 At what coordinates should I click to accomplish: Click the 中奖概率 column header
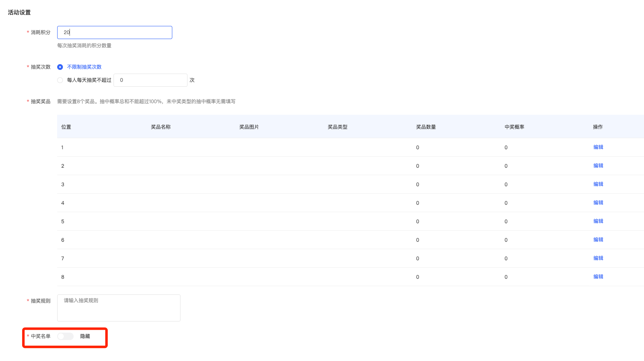pos(514,127)
